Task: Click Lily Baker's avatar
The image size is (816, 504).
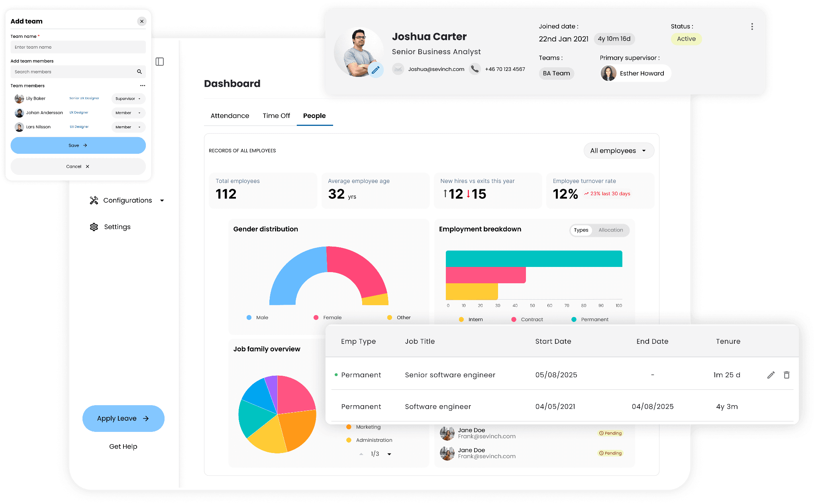Action: (19, 99)
